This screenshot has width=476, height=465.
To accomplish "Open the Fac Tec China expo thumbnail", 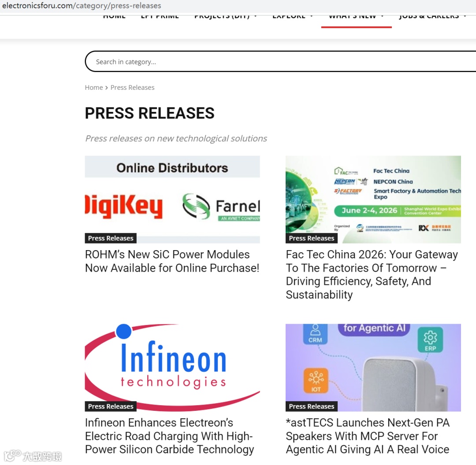I will 373,199.
